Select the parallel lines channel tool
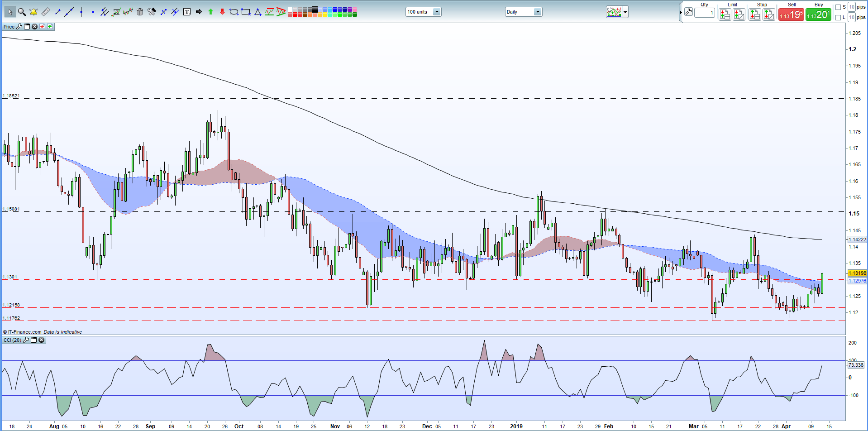Image resolution: width=868 pixels, height=431 pixels. click(x=175, y=12)
